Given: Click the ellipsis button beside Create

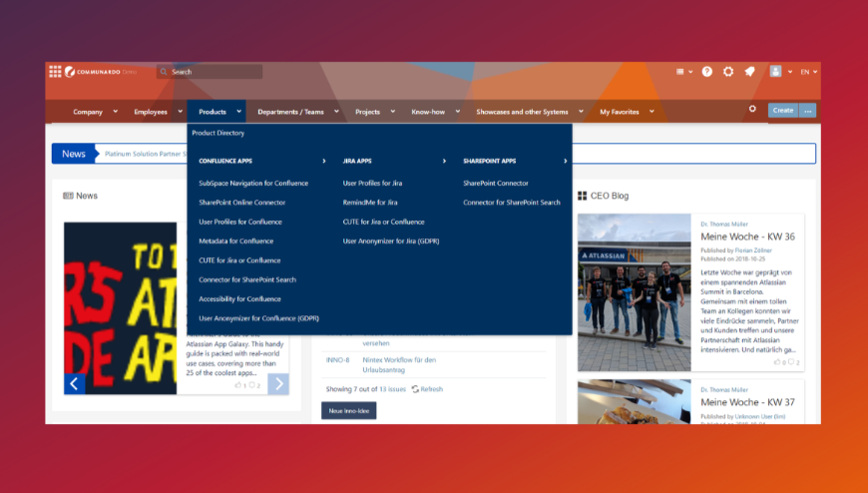Looking at the screenshot, I should point(808,110).
